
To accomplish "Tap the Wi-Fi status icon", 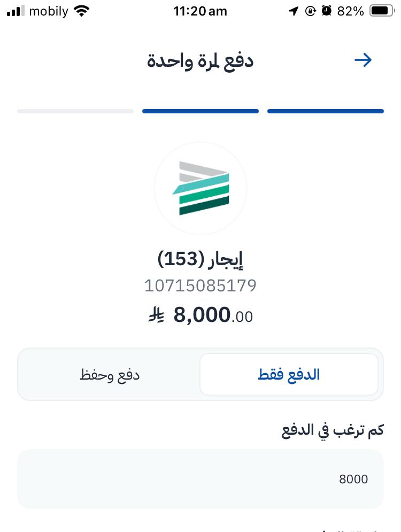I will click(82, 11).
